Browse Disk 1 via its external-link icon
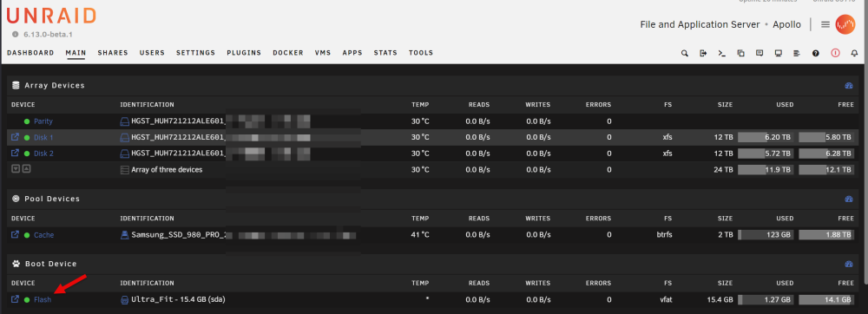This screenshot has height=314, width=868. 16,136
